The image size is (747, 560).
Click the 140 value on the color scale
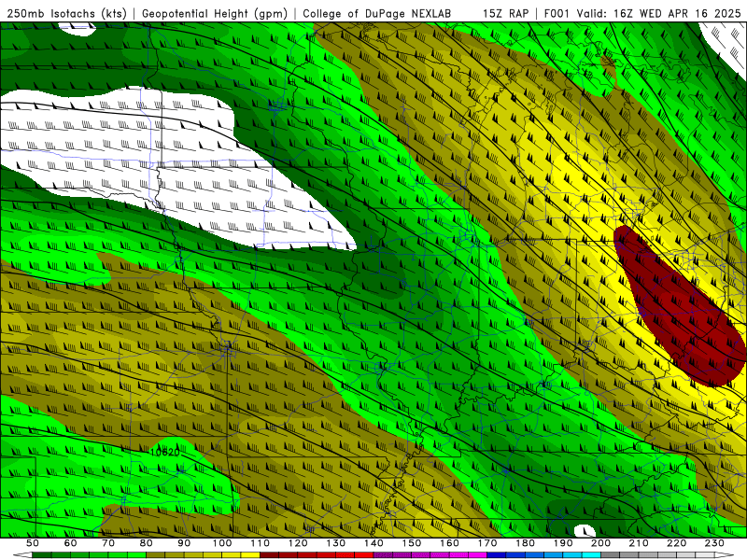tap(373, 543)
